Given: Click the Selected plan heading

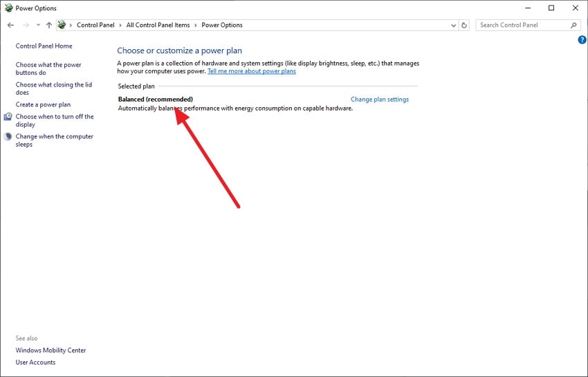Looking at the screenshot, I should click(136, 86).
